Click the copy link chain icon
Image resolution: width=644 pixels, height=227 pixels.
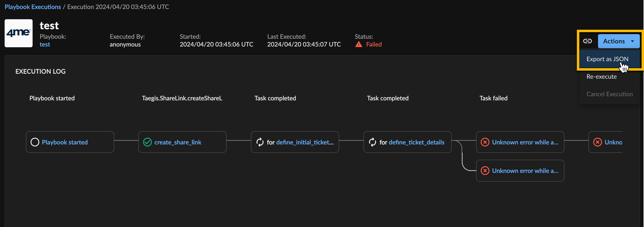[x=588, y=41]
